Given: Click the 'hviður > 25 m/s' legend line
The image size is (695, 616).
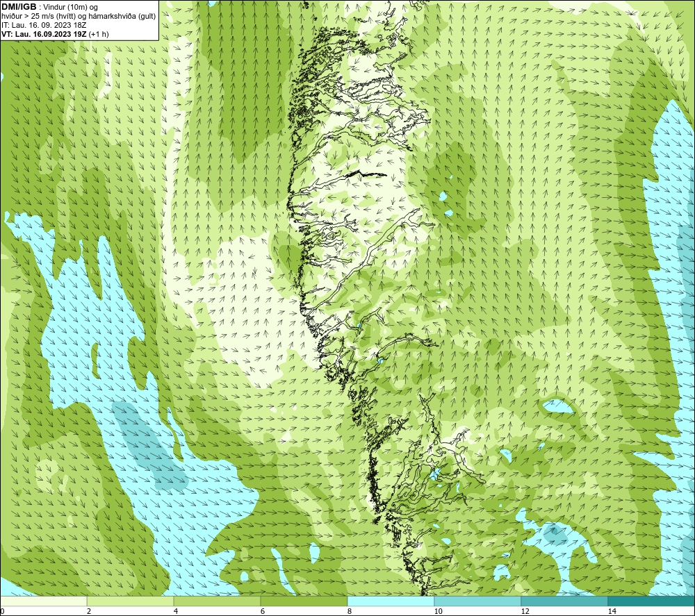Looking at the screenshot, I should [x=79, y=16].
